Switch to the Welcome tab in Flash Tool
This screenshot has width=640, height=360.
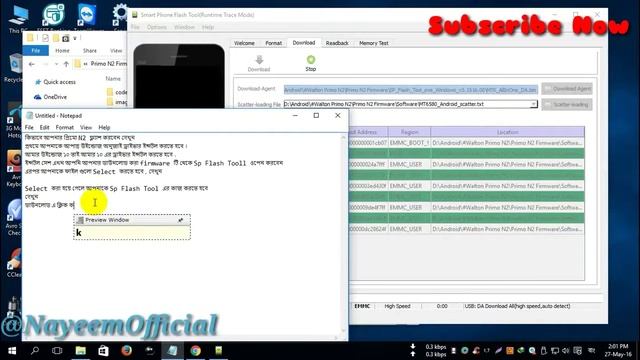pyautogui.click(x=244, y=43)
